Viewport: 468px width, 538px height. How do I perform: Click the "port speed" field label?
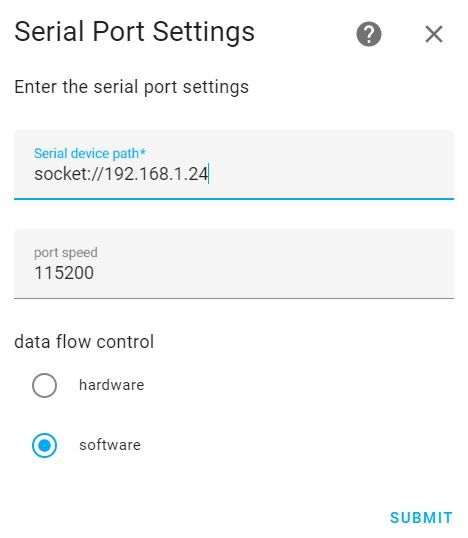click(x=66, y=253)
